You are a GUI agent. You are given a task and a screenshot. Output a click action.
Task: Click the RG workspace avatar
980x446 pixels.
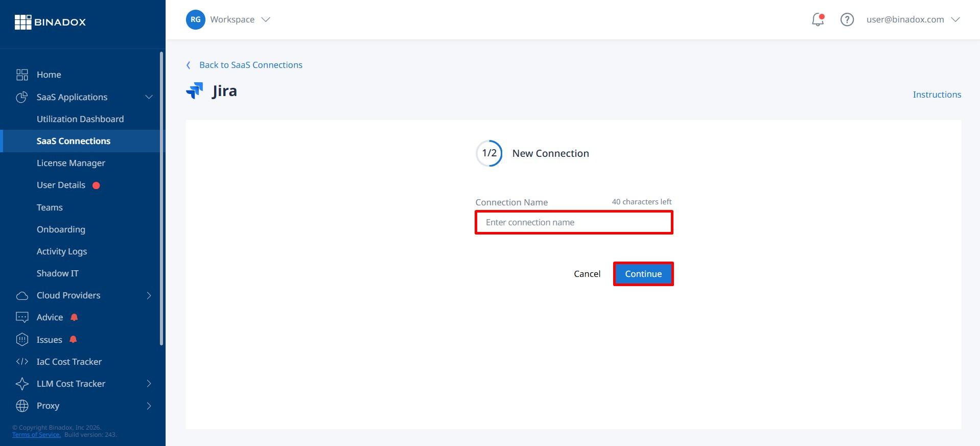(x=195, y=19)
